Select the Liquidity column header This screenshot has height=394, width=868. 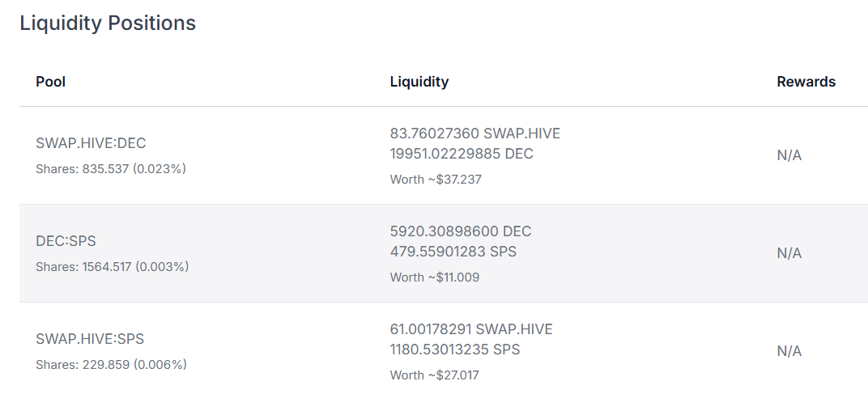pyautogui.click(x=419, y=82)
